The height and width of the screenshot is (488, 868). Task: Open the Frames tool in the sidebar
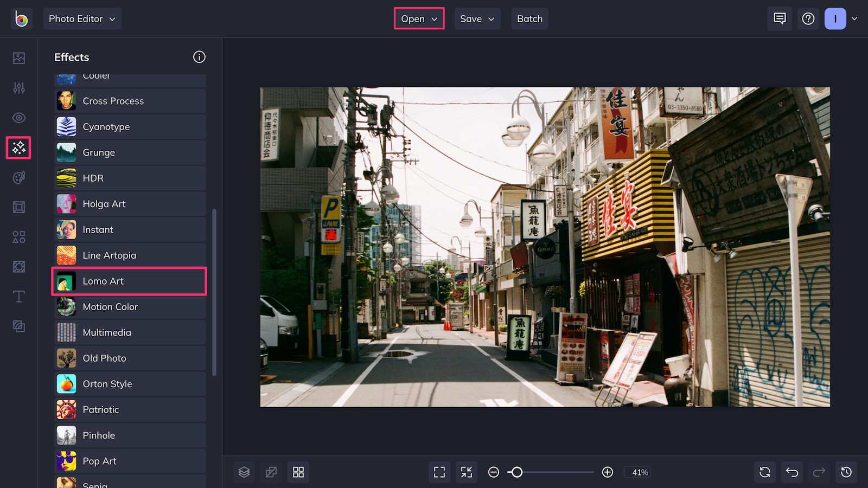tap(18, 207)
